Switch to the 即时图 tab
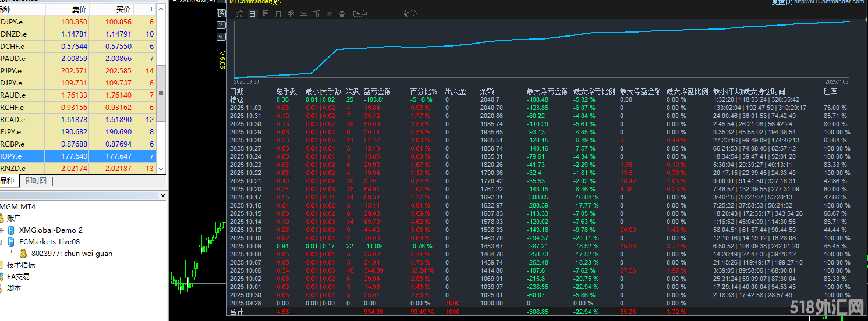Screen dimensions: 868x321 [36, 181]
